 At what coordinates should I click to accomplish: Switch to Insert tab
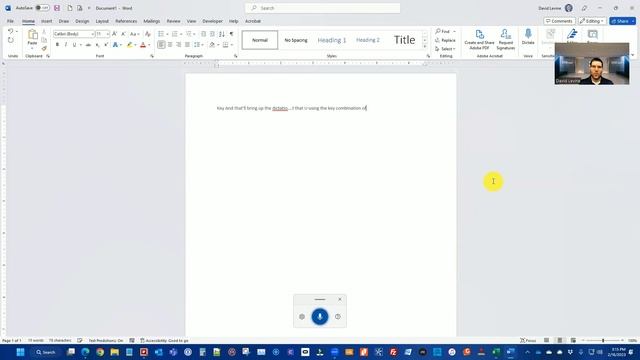[x=47, y=21]
